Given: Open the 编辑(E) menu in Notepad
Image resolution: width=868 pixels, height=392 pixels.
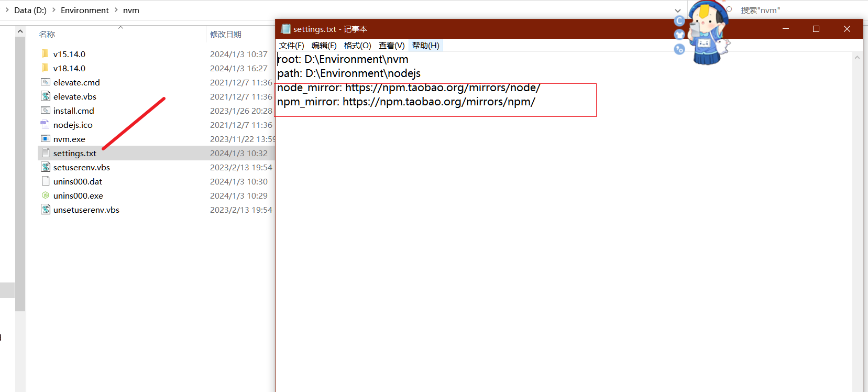Looking at the screenshot, I should pyautogui.click(x=324, y=46).
